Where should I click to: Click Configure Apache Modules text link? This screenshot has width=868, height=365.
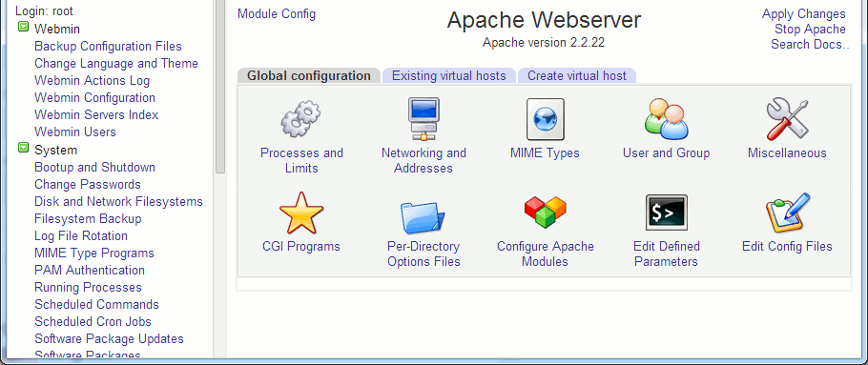[x=546, y=253]
